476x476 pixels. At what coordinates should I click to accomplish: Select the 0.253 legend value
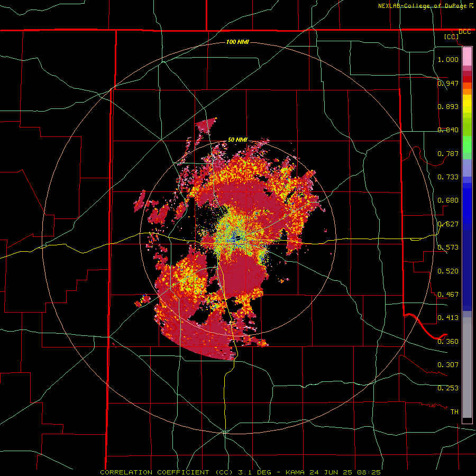(448, 388)
